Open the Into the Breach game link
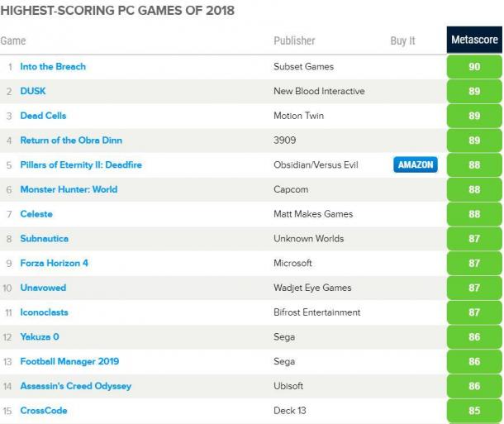 pos(53,67)
